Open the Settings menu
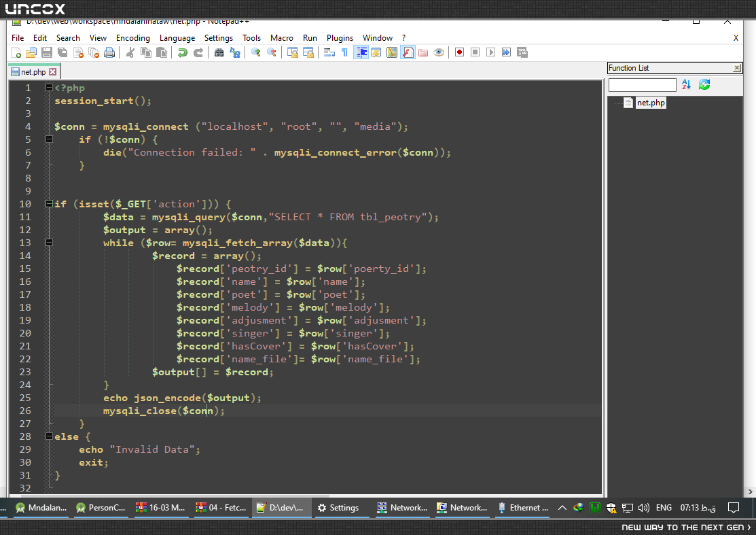This screenshot has width=756, height=535. 219,38
